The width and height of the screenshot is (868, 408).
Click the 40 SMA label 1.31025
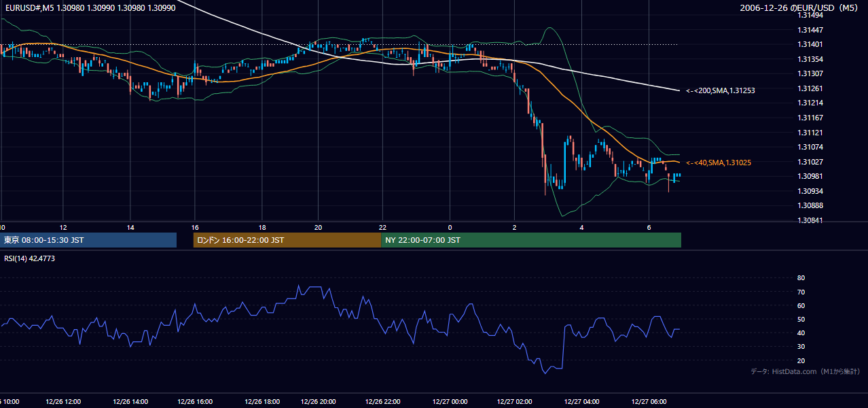[x=718, y=163]
